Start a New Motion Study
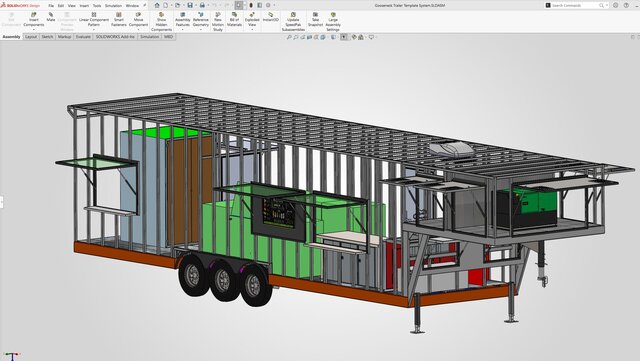The width and height of the screenshot is (640, 361). [x=218, y=22]
